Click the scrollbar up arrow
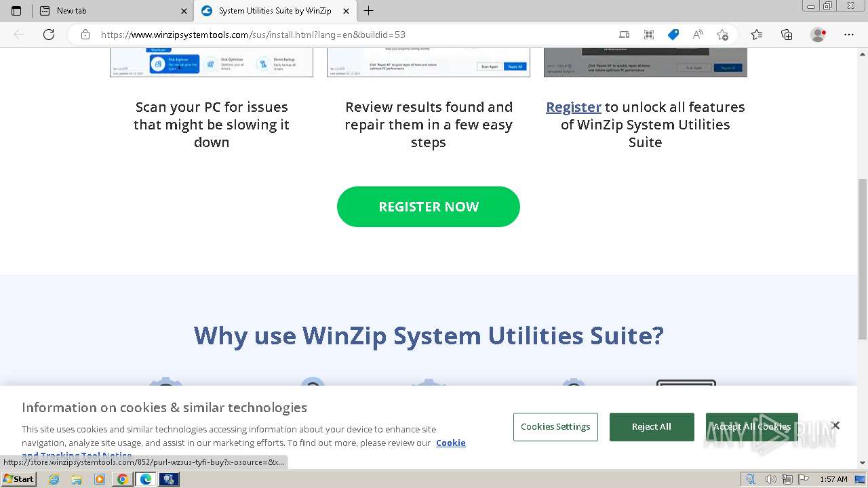 pyautogui.click(x=863, y=53)
